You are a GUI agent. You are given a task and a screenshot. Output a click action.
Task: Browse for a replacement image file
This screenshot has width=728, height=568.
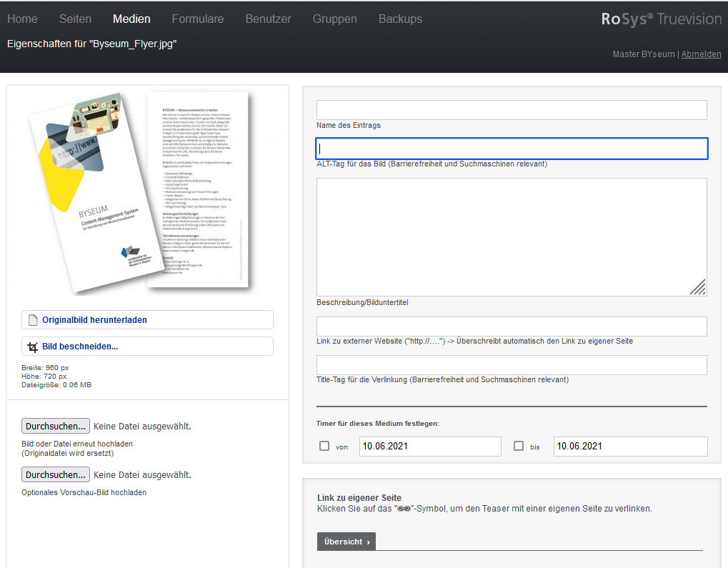tap(56, 426)
